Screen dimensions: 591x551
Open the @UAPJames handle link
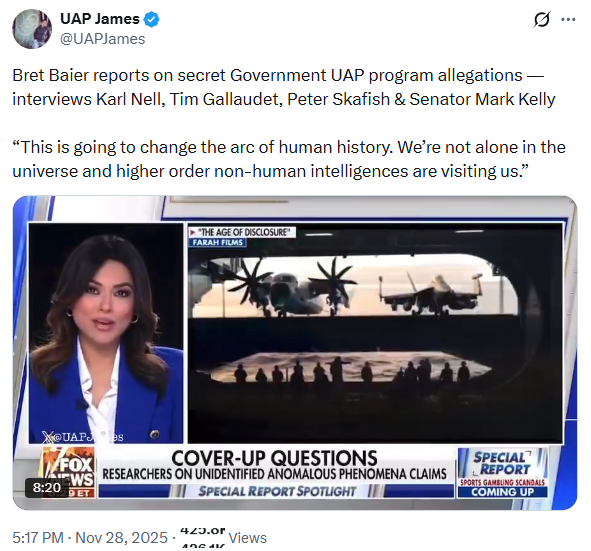(x=103, y=39)
